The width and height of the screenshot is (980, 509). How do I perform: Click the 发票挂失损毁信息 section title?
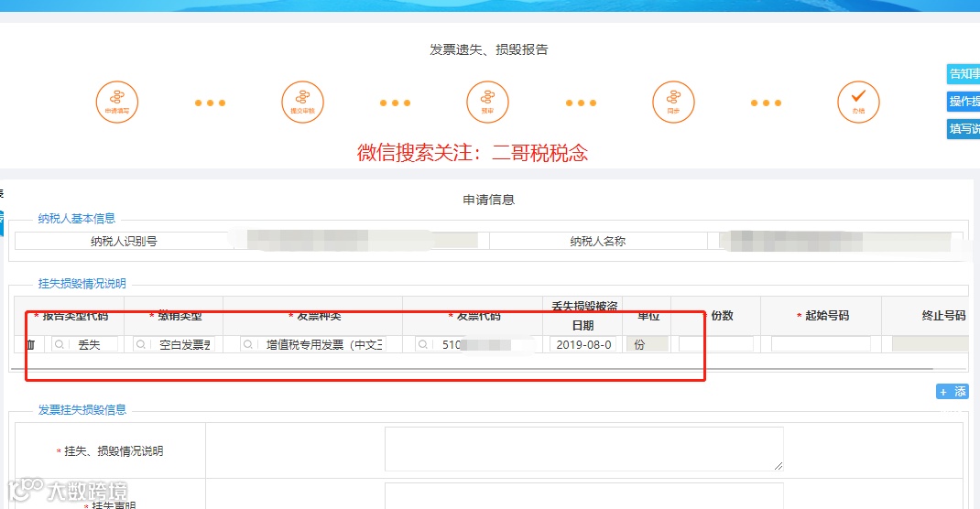(x=82, y=410)
